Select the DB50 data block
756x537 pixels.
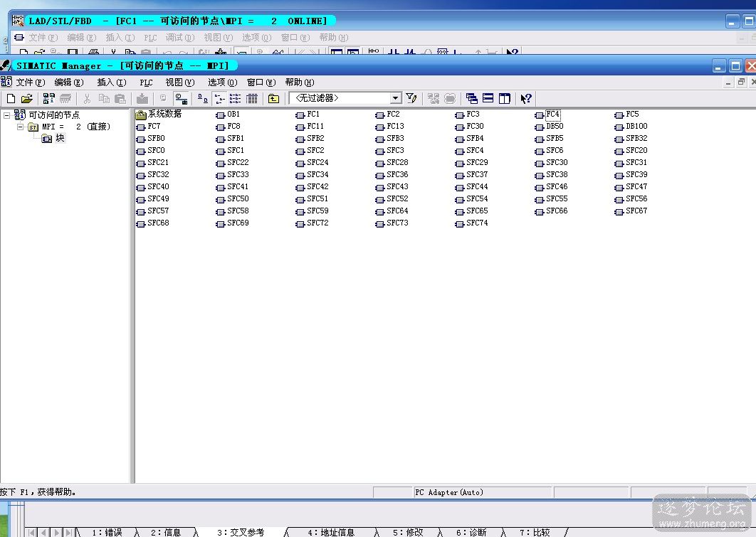549,126
